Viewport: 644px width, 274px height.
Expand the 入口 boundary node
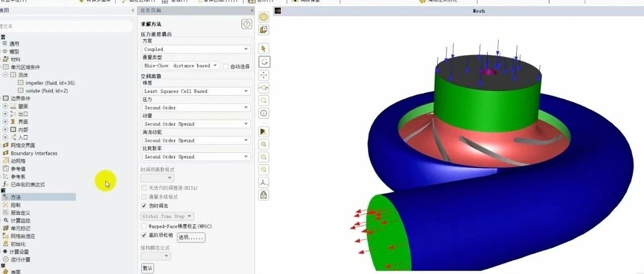pos(6,137)
